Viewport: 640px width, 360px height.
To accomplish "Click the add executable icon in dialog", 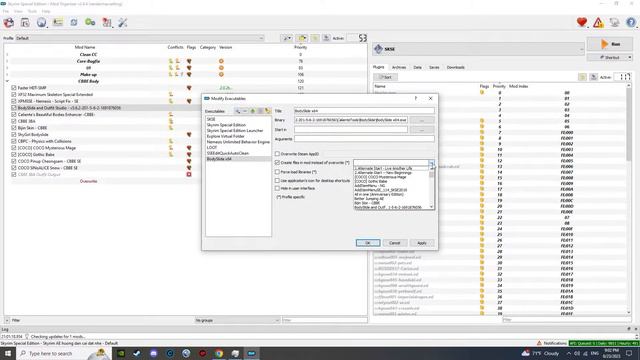I will (238, 111).
